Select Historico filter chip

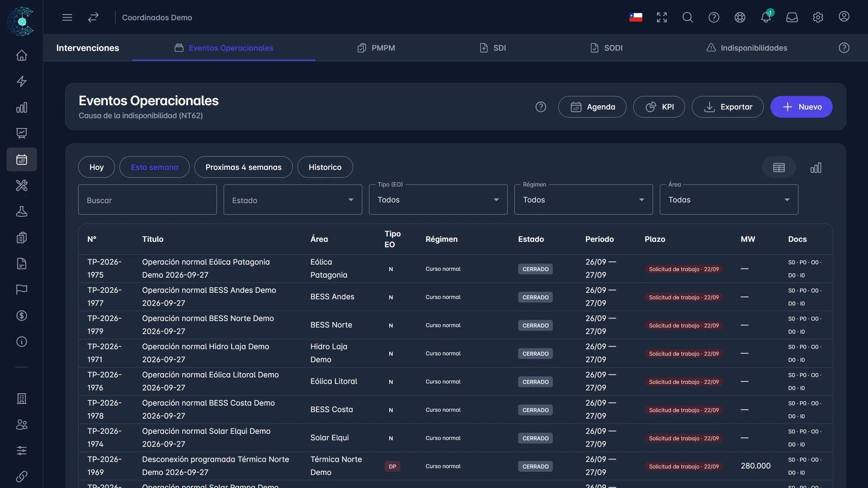(x=325, y=167)
